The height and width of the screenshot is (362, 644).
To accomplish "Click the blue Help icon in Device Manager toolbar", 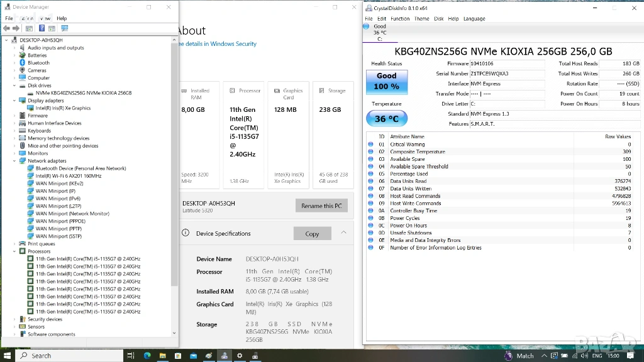I will point(42,28).
